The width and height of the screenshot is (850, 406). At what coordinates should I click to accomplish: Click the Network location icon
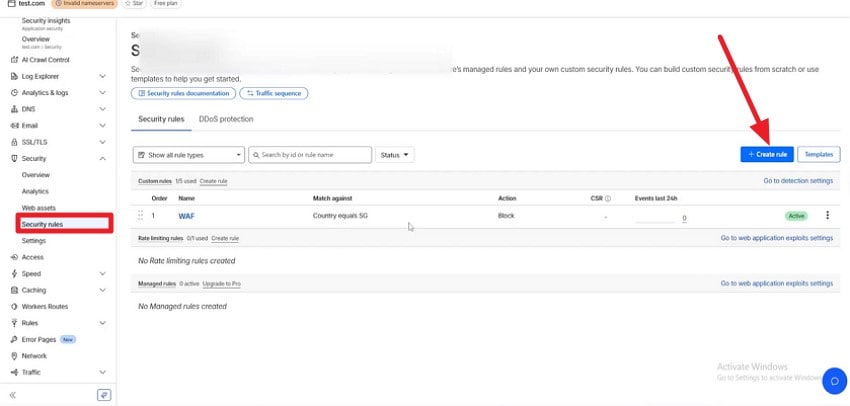pyautogui.click(x=15, y=356)
